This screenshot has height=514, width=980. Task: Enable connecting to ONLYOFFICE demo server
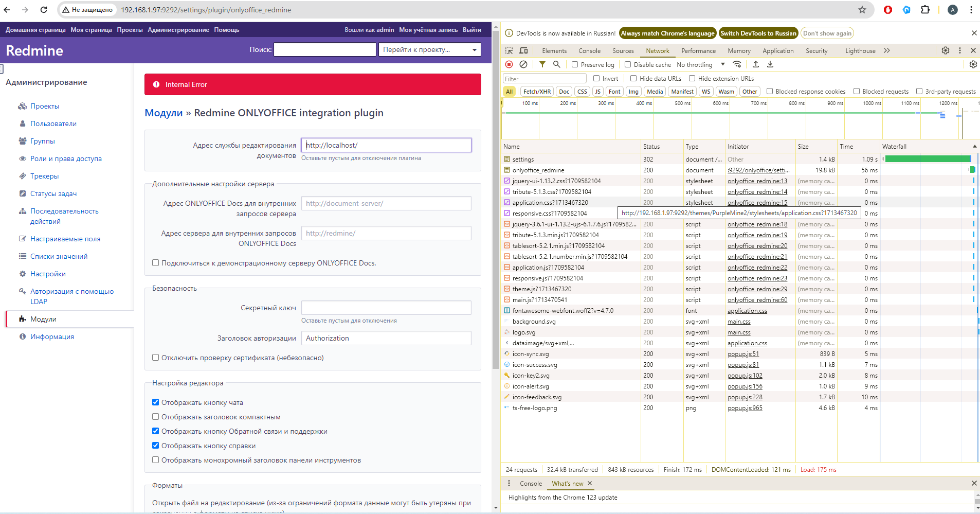[155, 263]
